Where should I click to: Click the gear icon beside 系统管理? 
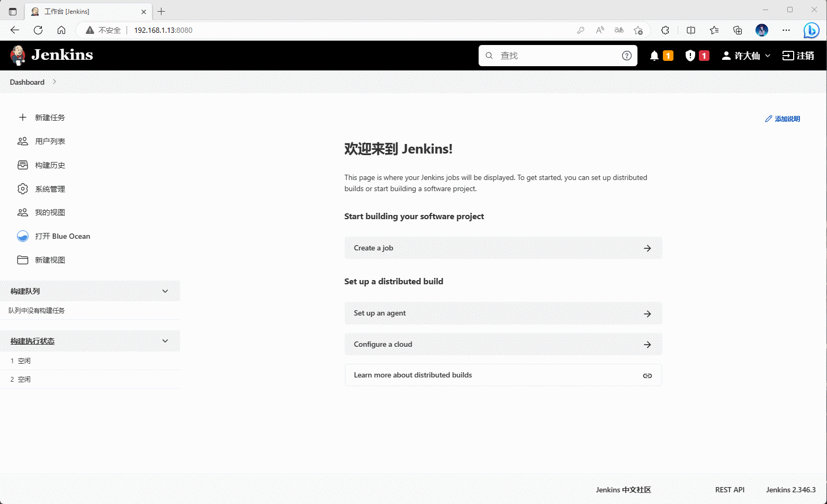(x=23, y=189)
